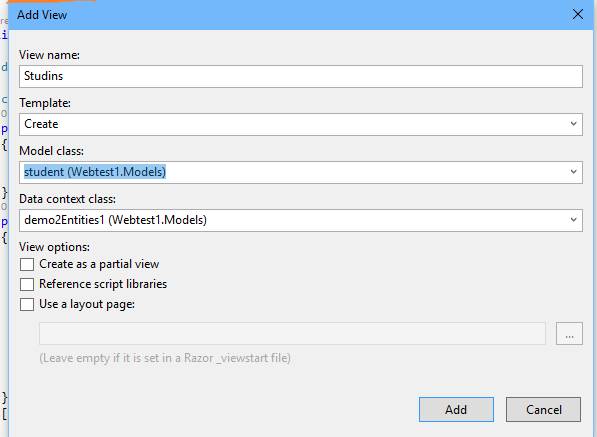The image size is (597, 437).
Task: Click the Use a layout page label
Action: coord(87,304)
